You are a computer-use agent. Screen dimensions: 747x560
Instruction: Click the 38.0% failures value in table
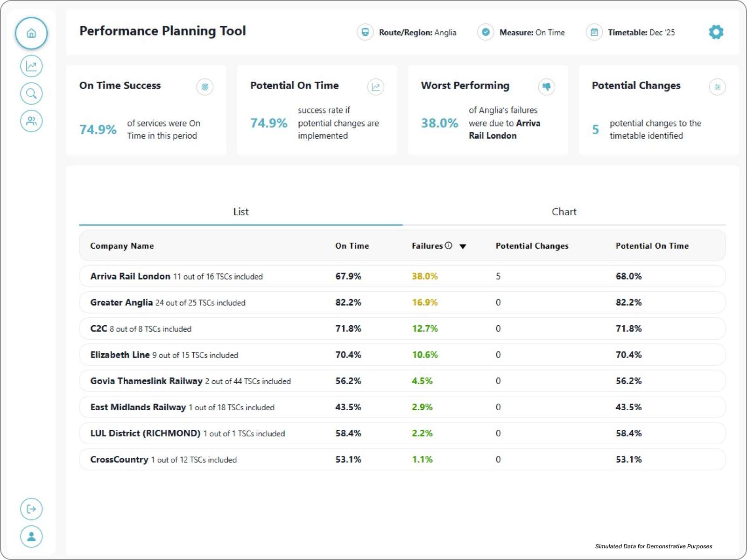tap(424, 276)
